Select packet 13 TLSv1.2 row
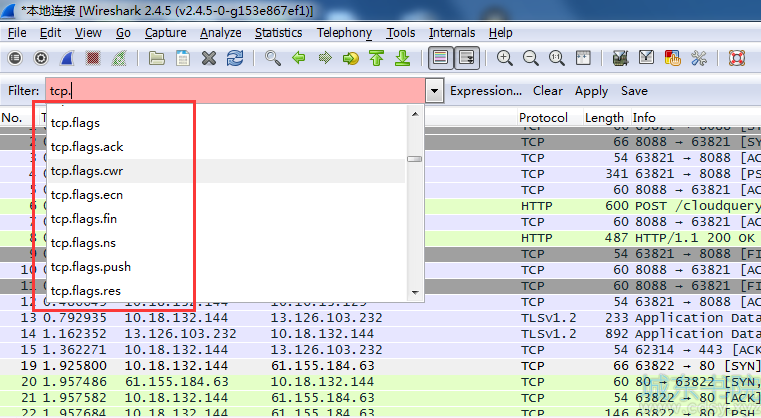The width and height of the screenshot is (761, 418). point(380,318)
